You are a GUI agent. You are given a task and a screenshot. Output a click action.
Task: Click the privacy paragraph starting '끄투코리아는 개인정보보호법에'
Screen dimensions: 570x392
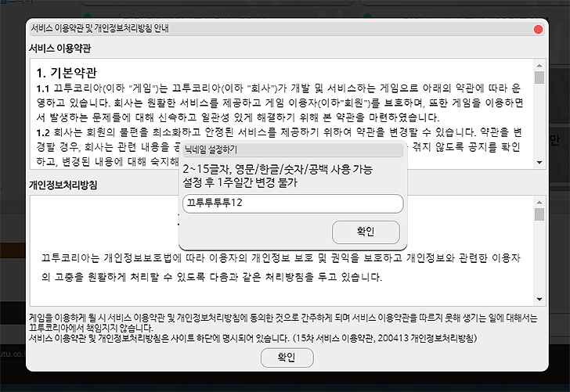tap(281, 268)
